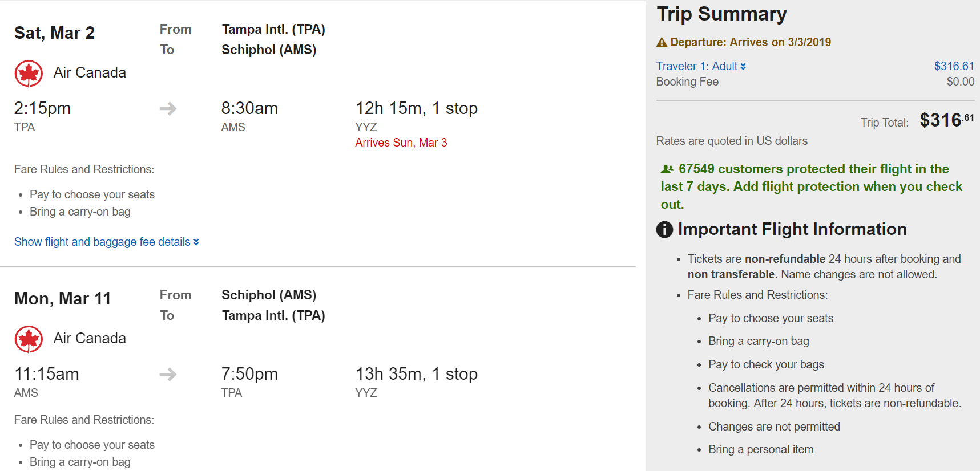Screen dimensions: 980x471
Task: Click the Sat, Mar 2 departure date heading
Action: pyautogui.click(x=54, y=33)
